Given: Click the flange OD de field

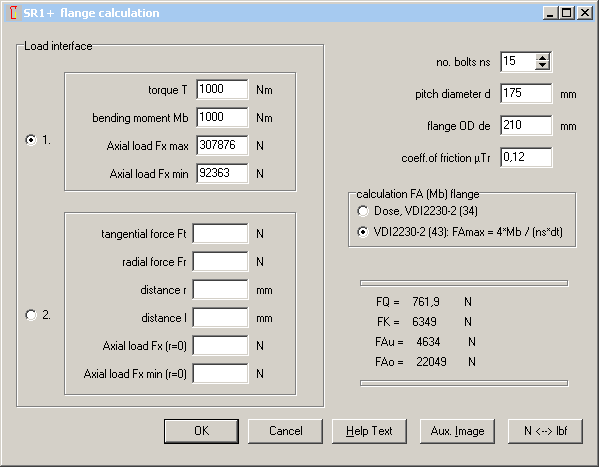Looking at the screenshot, I should [526, 125].
